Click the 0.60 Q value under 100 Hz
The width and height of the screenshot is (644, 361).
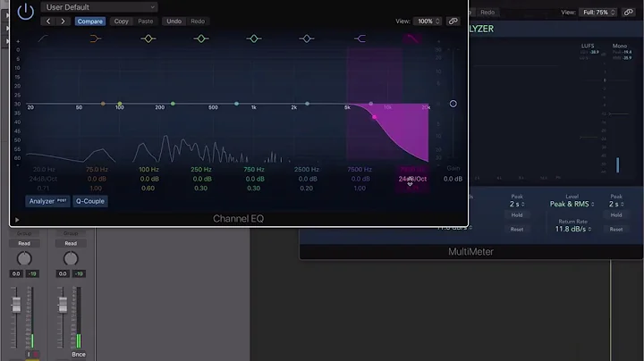point(148,189)
